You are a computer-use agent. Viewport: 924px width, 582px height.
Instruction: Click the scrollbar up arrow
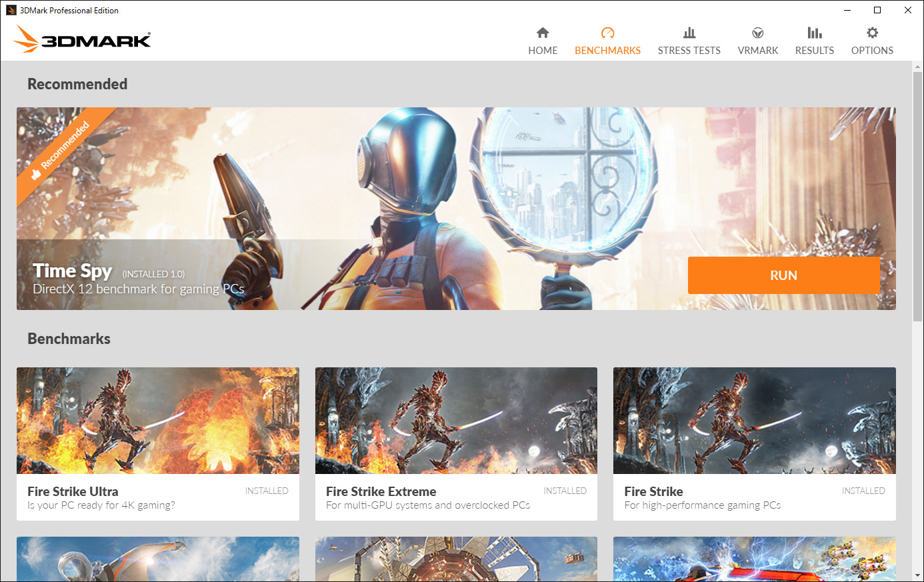pyautogui.click(x=918, y=66)
